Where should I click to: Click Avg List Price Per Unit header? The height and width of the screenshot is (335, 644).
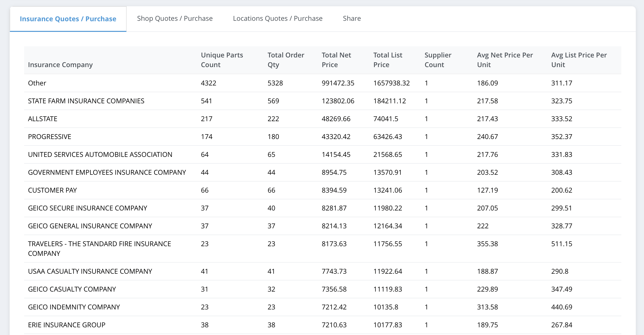[578, 60]
